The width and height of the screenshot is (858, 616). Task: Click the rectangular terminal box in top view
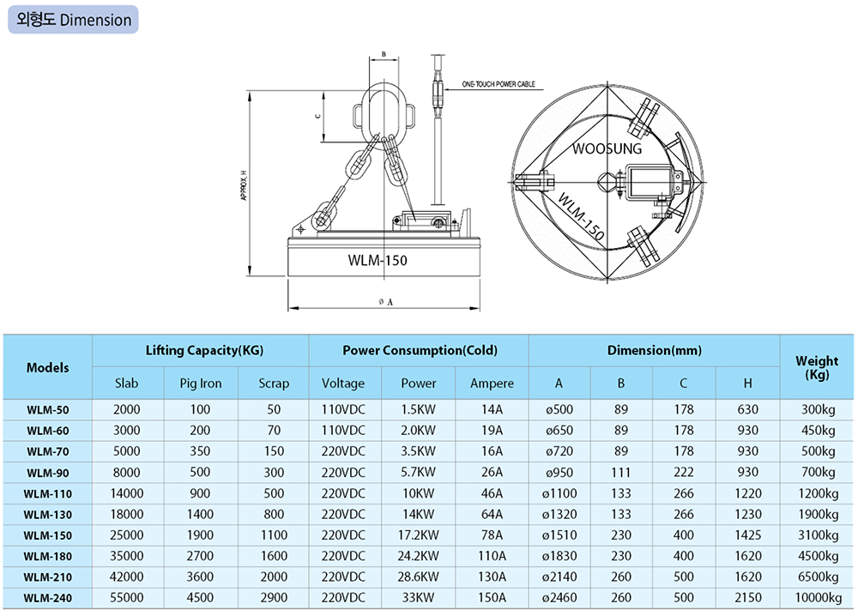click(x=655, y=182)
